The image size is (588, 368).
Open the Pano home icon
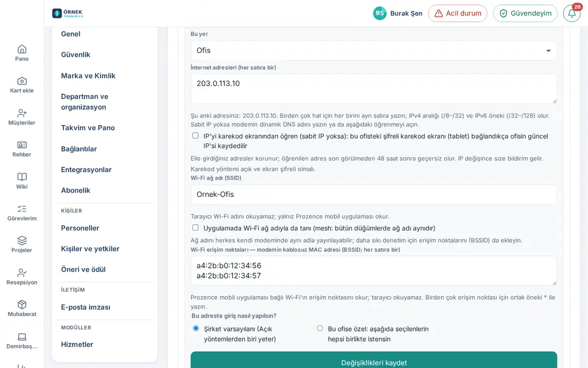click(22, 49)
